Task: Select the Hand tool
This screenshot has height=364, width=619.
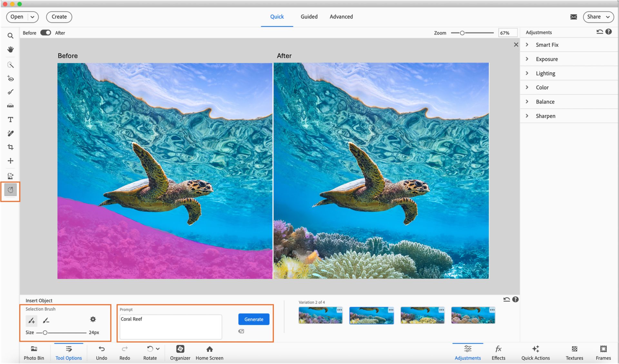Action: [x=10, y=50]
